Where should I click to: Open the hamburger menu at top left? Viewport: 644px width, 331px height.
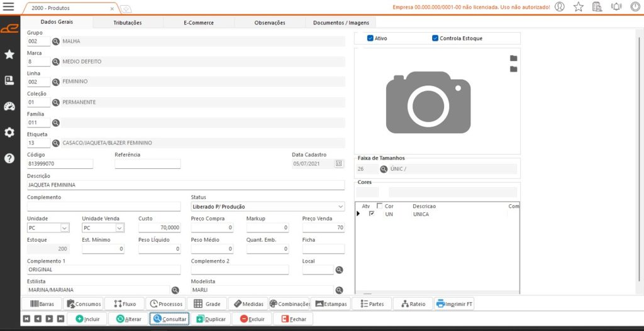pyautogui.click(x=9, y=7)
